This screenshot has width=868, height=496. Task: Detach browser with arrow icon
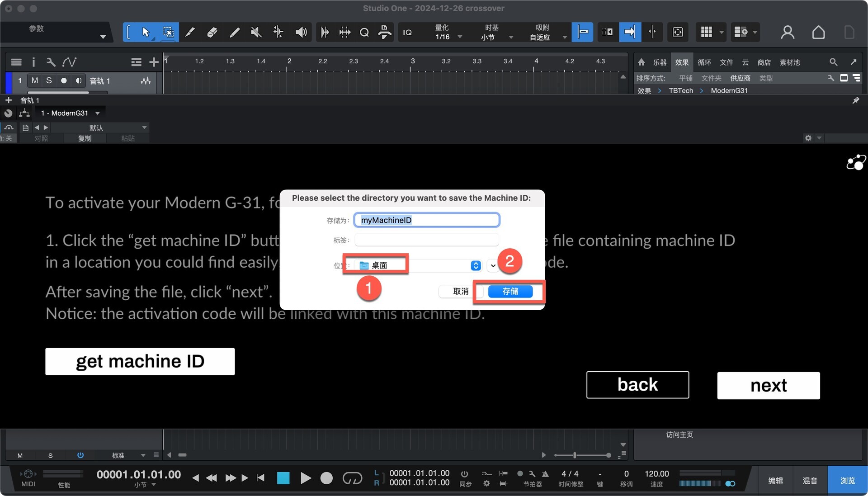(853, 62)
